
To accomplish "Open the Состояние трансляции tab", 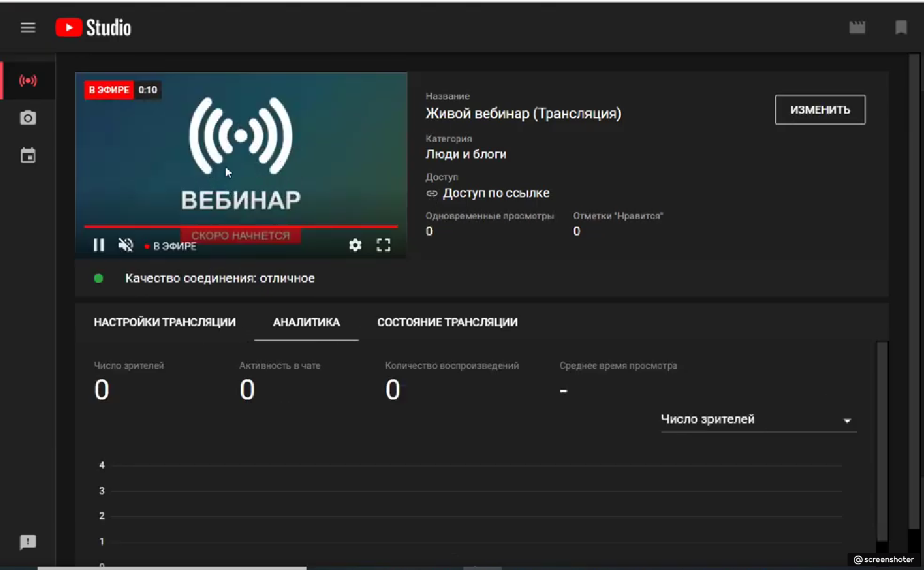I will point(447,323).
